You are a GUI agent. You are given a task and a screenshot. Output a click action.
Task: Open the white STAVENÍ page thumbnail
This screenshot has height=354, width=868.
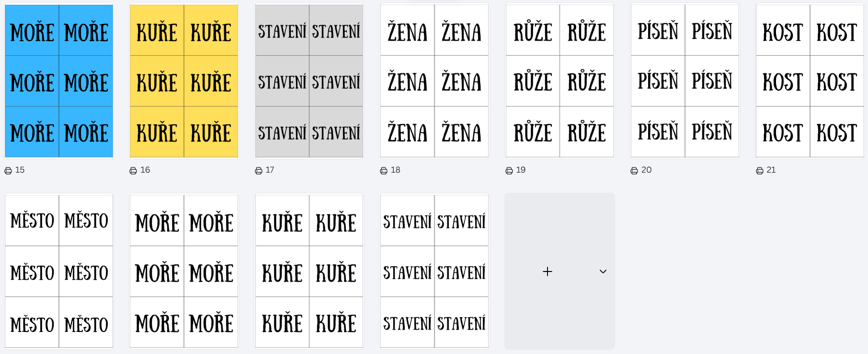point(434,271)
